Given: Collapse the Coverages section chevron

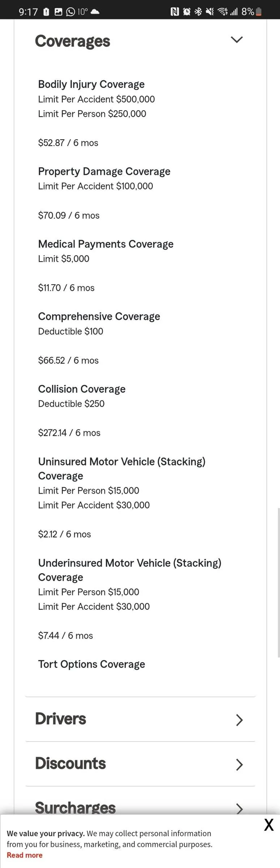Looking at the screenshot, I should click(x=237, y=40).
